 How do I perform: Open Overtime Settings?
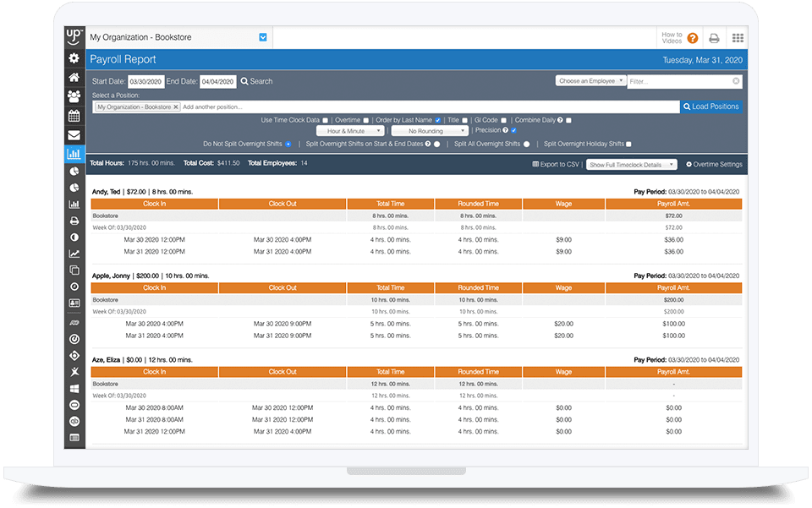714,164
